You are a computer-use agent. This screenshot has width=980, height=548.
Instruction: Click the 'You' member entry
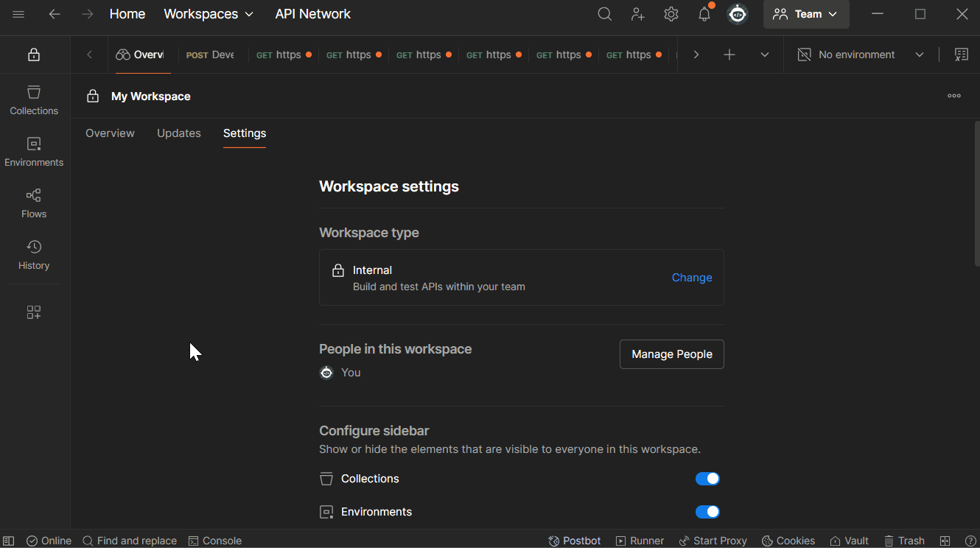(x=340, y=373)
